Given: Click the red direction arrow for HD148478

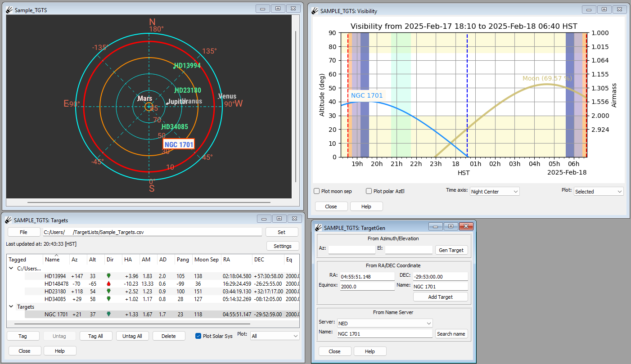Looking at the screenshot, I should click(x=108, y=284).
